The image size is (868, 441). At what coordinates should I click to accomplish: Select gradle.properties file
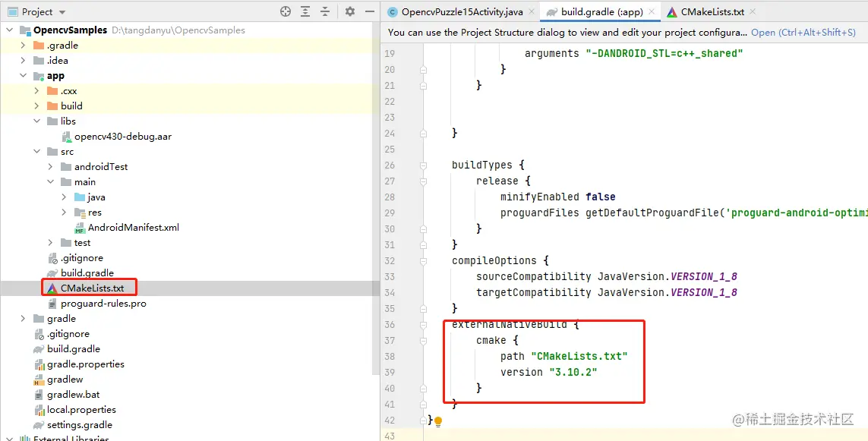tap(86, 364)
